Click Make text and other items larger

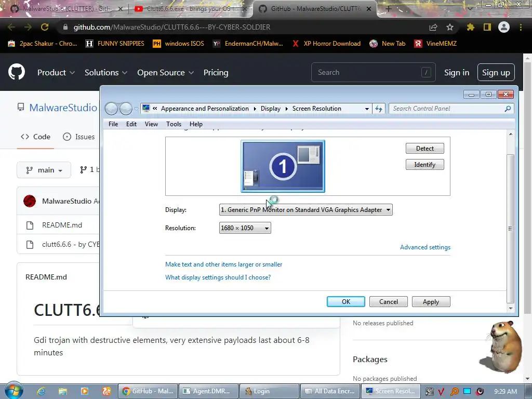tap(223, 264)
